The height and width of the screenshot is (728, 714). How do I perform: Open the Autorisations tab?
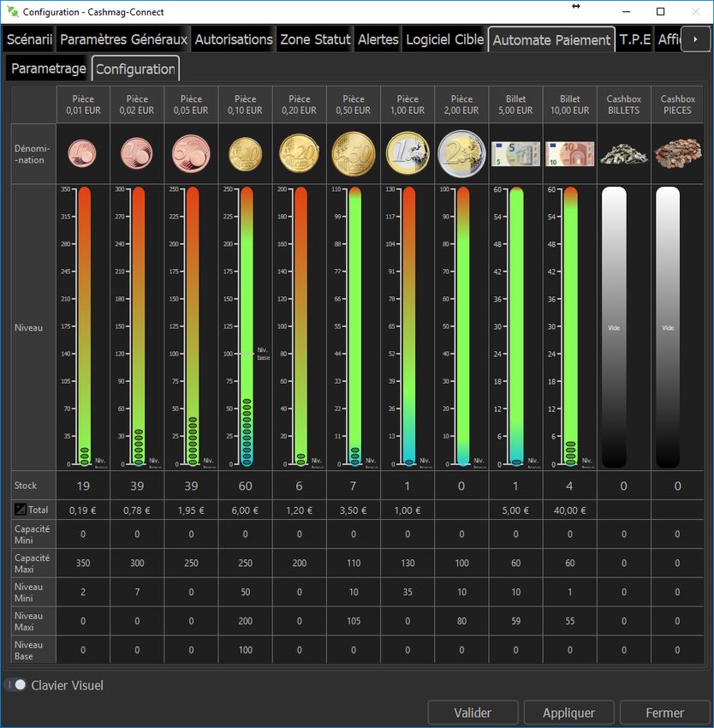[234, 39]
